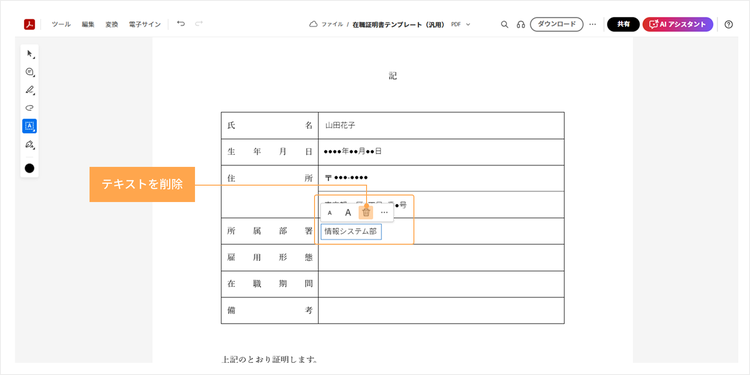Screen dimensions: 750x375
Task: Click the 在職期間 label cell
Action: point(270,284)
